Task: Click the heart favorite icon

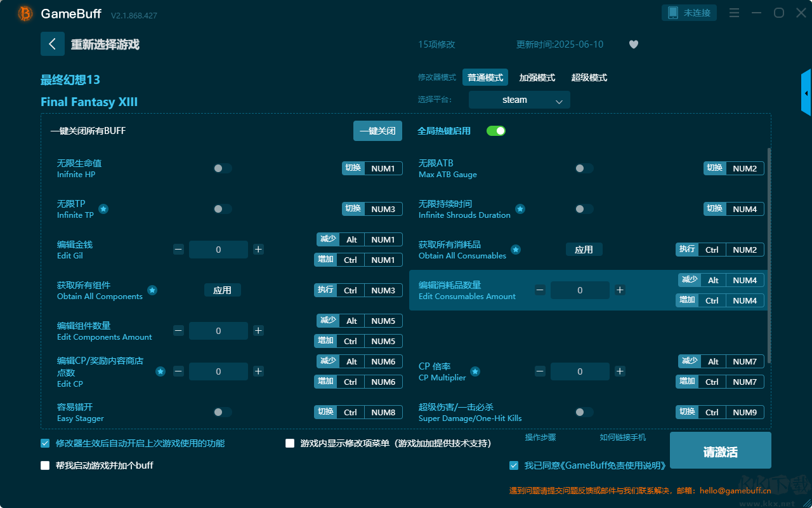Action: coord(633,44)
